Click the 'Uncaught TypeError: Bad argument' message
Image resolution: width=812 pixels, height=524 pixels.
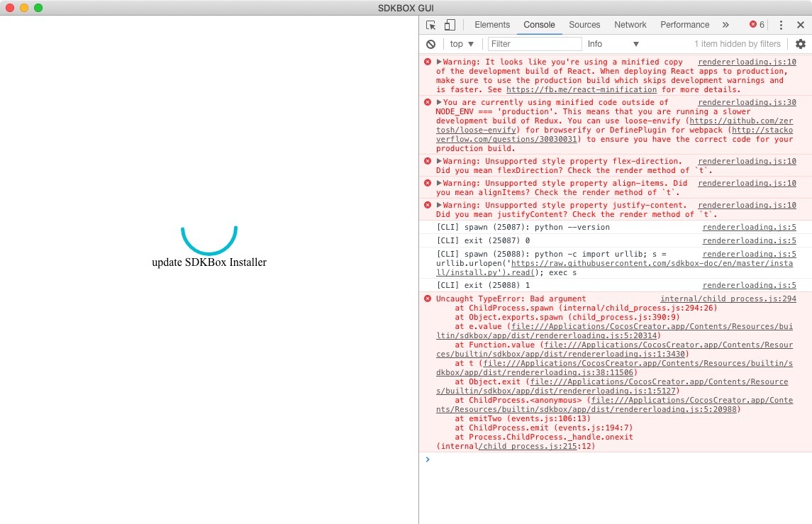point(511,299)
